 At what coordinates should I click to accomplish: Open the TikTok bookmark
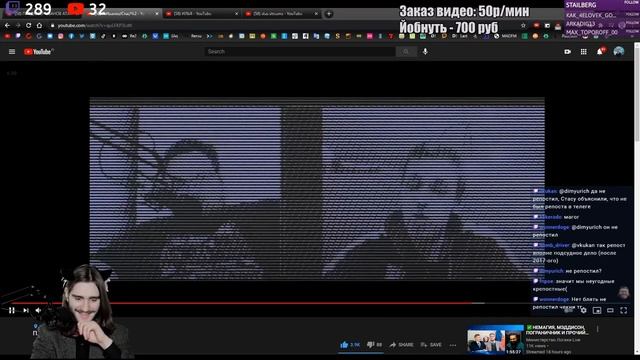point(103,36)
